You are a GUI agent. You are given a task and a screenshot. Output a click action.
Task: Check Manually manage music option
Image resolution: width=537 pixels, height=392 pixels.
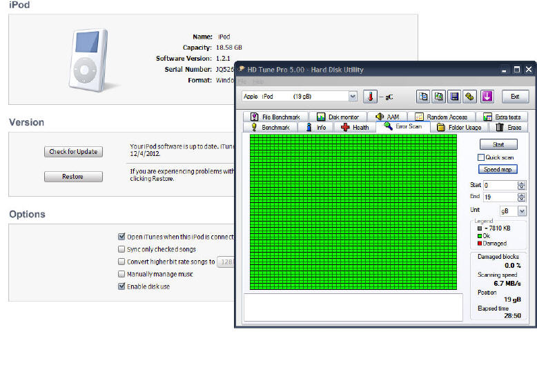click(x=122, y=274)
